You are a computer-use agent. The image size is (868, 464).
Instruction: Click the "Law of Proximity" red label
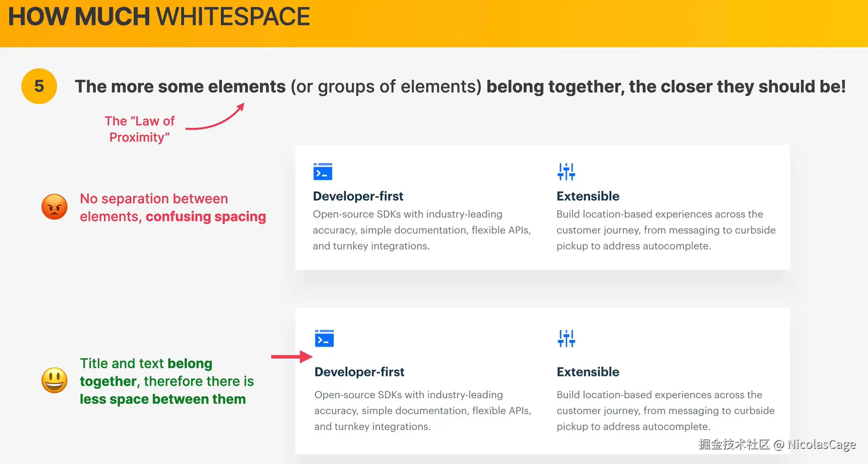coord(140,129)
